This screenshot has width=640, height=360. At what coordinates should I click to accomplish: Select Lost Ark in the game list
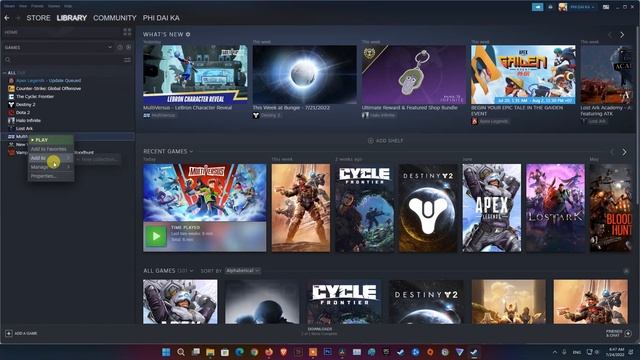click(20, 128)
